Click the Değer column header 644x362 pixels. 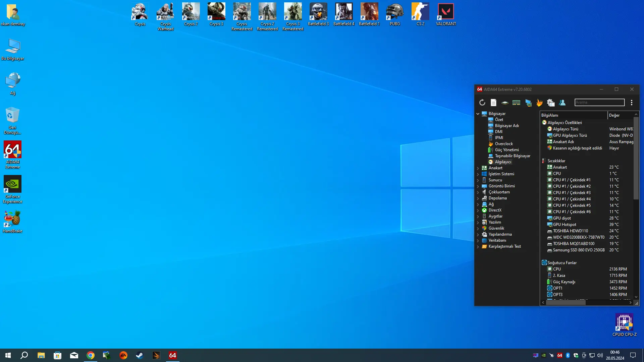(621, 115)
